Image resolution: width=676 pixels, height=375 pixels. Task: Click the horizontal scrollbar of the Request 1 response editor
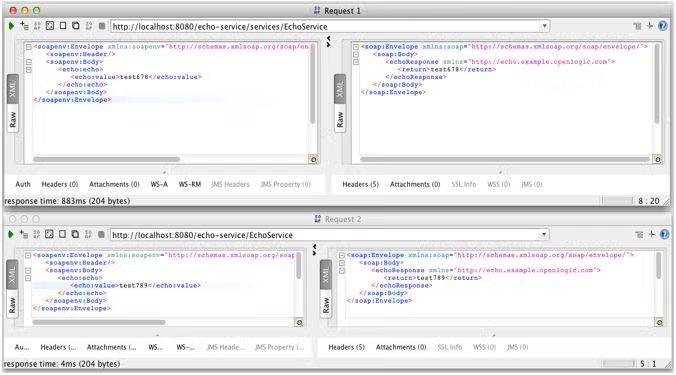(504, 159)
